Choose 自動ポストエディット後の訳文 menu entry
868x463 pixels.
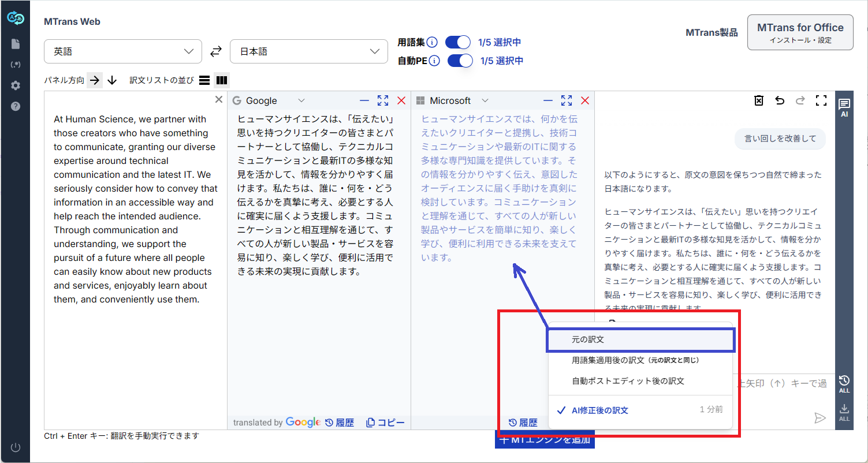point(628,381)
